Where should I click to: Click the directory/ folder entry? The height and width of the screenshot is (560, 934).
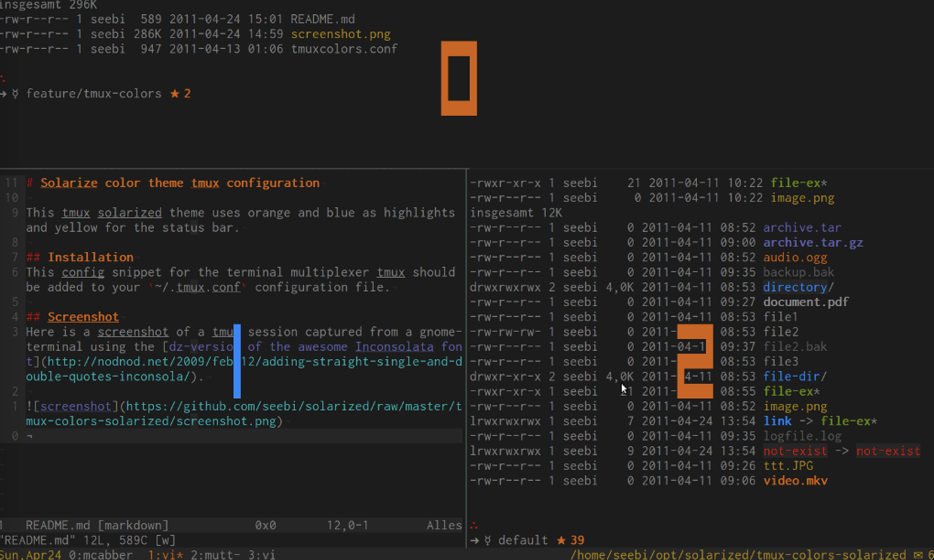coord(795,287)
